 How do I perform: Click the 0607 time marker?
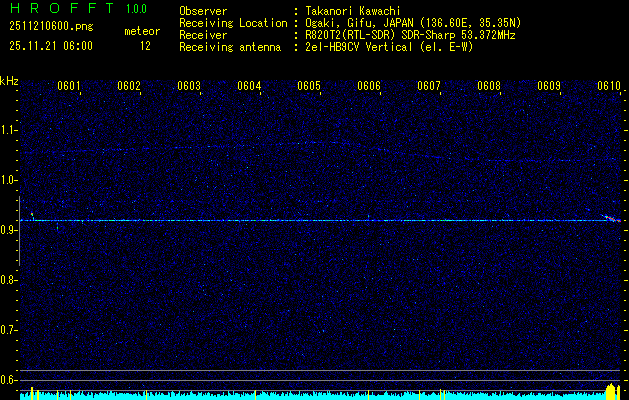pyautogui.click(x=428, y=86)
